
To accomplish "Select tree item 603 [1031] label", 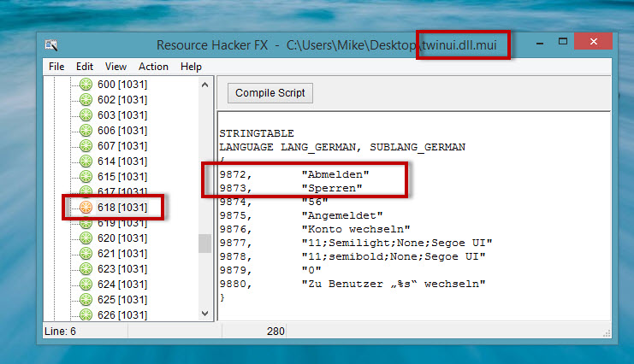I will [122, 114].
